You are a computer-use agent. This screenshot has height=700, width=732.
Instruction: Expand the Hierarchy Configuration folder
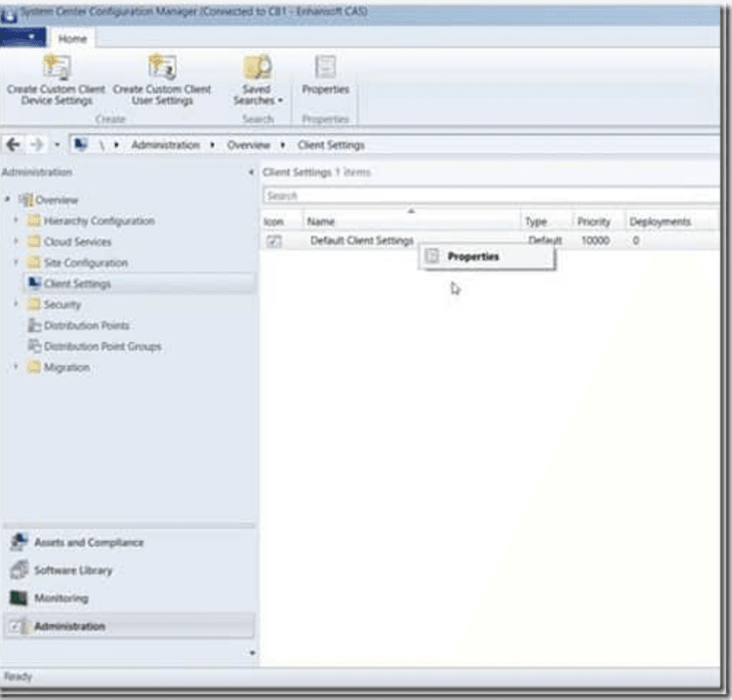pyautogui.click(x=16, y=220)
